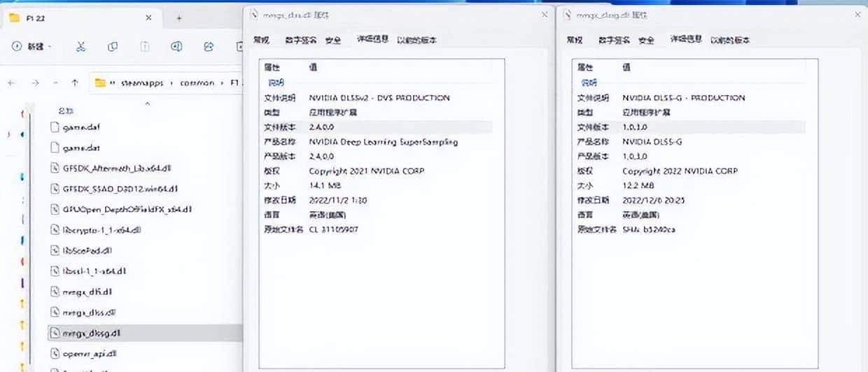This screenshot has height=372, width=868.
Task: Close the F1 22 Explorer tab
Action: pyautogui.click(x=149, y=18)
